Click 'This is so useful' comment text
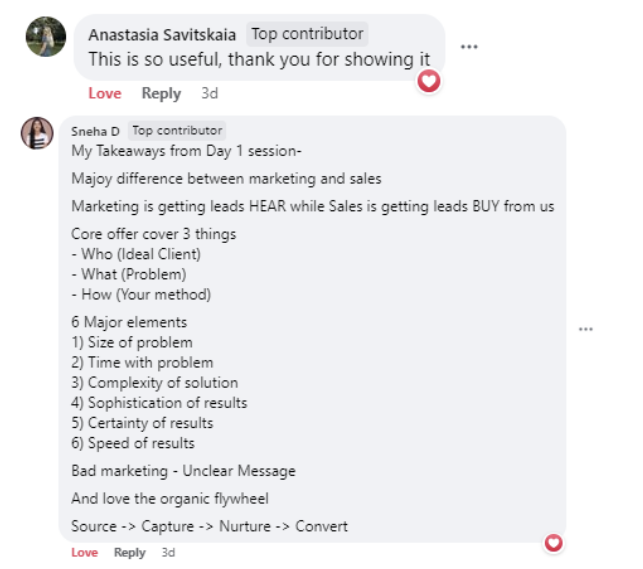The width and height of the screenshot is (643, 569). pos(251,60)
